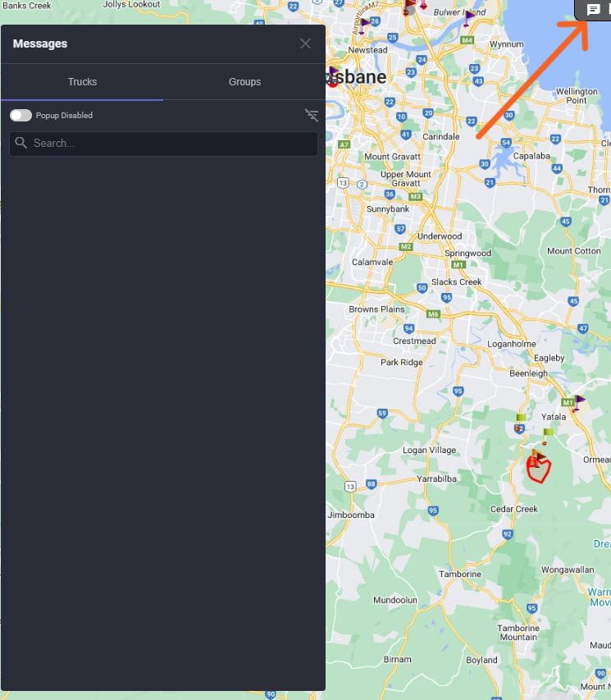Enable the Popup Disabled toggle
Viewport: 611px width, 700px height.
(x=21, y=116)
